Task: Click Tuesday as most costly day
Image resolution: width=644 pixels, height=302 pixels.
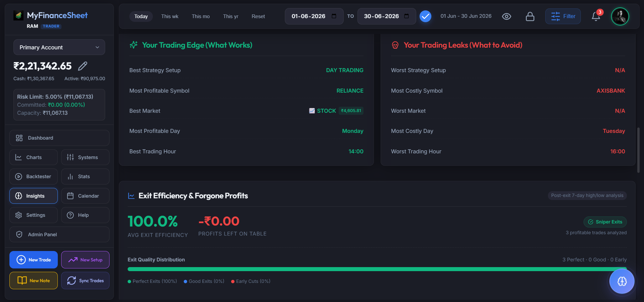Action: pyautogui.click(x=614, y=131)
